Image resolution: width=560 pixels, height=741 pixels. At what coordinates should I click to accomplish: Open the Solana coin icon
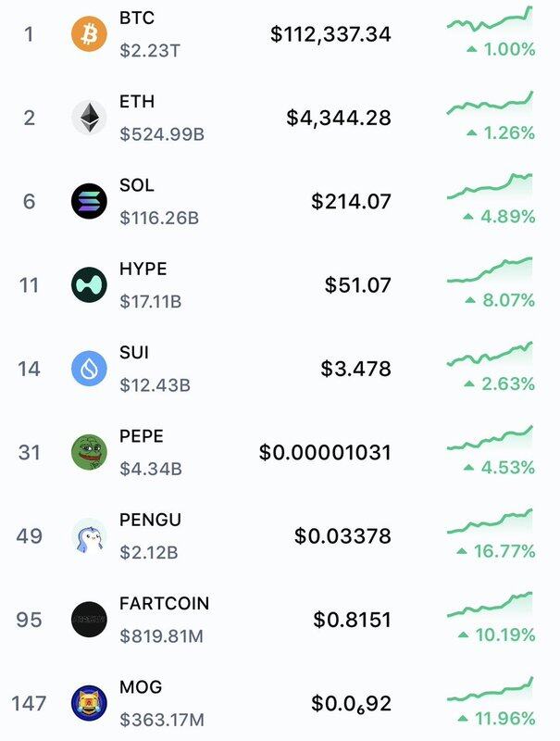coord(89,201)
